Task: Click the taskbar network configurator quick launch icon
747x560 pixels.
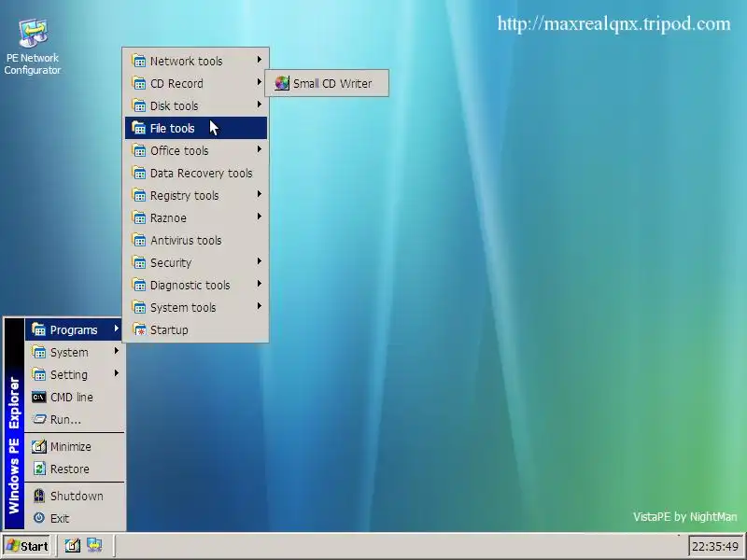Action: point(94,545)
